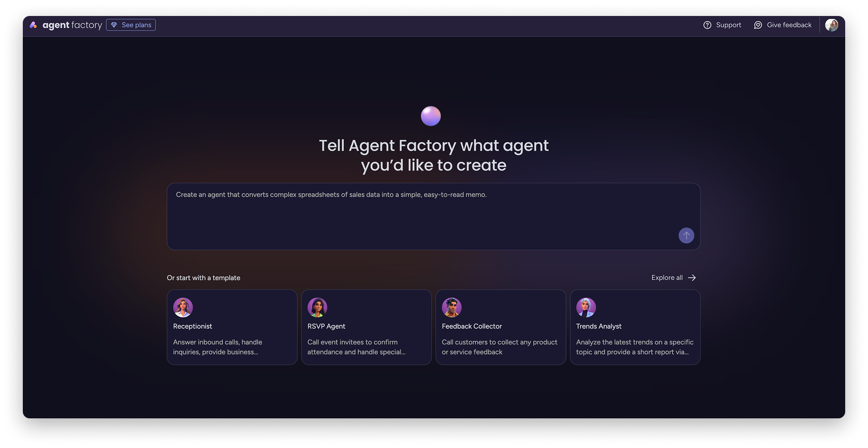Click the Support question mark icon

[707, 25]
